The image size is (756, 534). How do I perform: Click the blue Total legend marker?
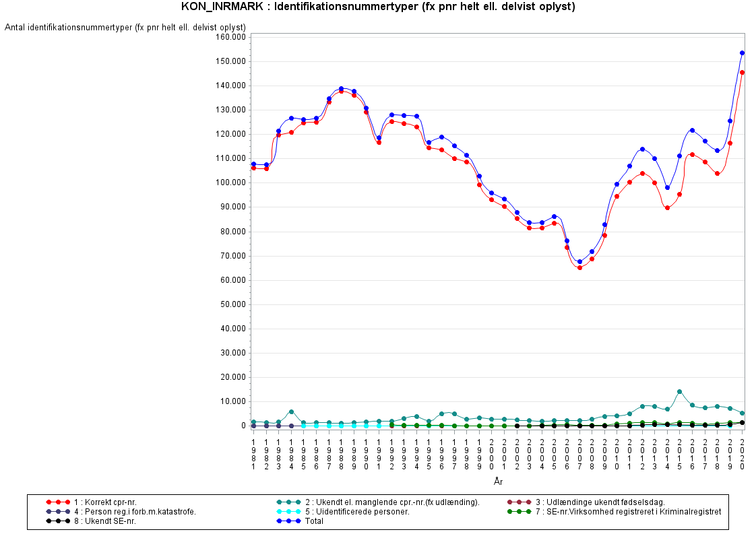point(288,521)
